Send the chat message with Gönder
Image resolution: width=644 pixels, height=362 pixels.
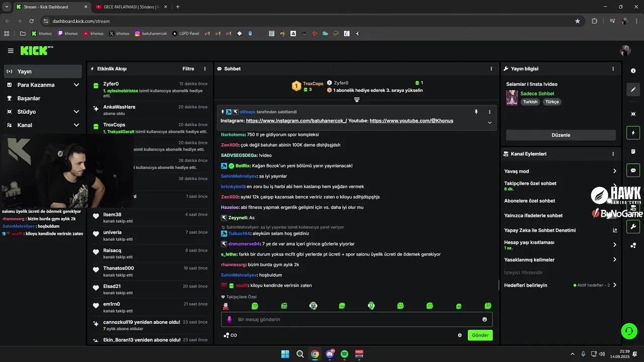(x=480, y=335)
